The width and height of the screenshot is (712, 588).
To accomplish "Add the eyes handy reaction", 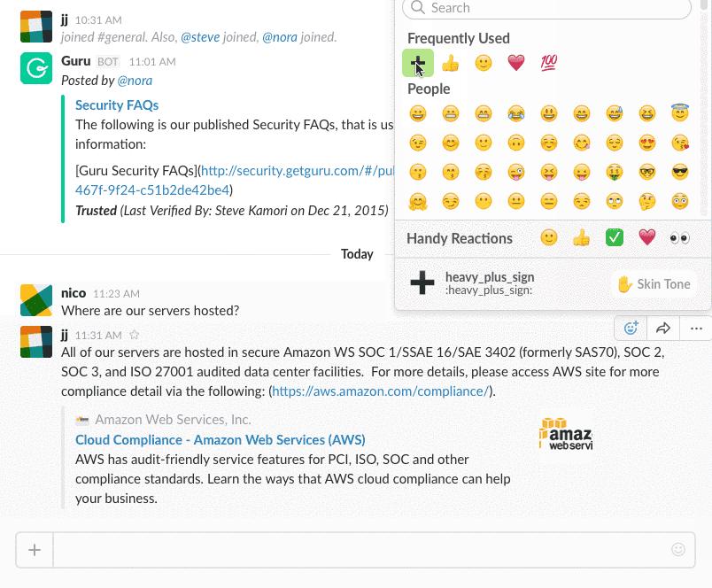I will coord(679,237).
